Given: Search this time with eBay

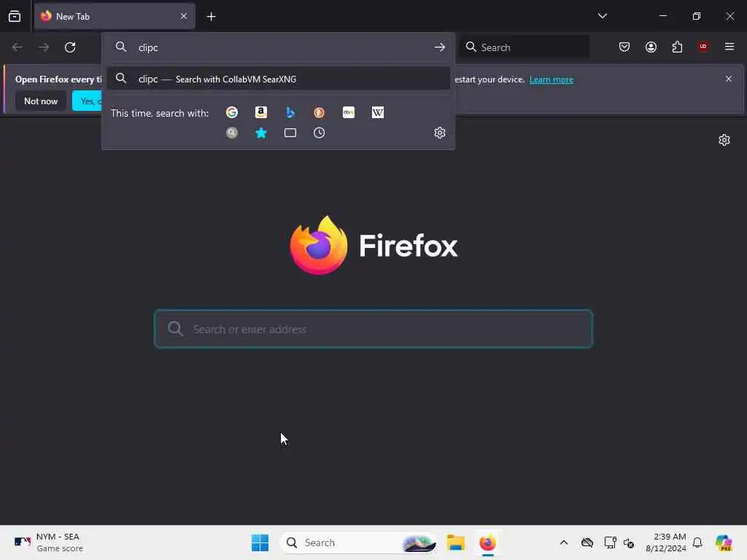Looking at the screenshot, I should (x=349, y=112).
